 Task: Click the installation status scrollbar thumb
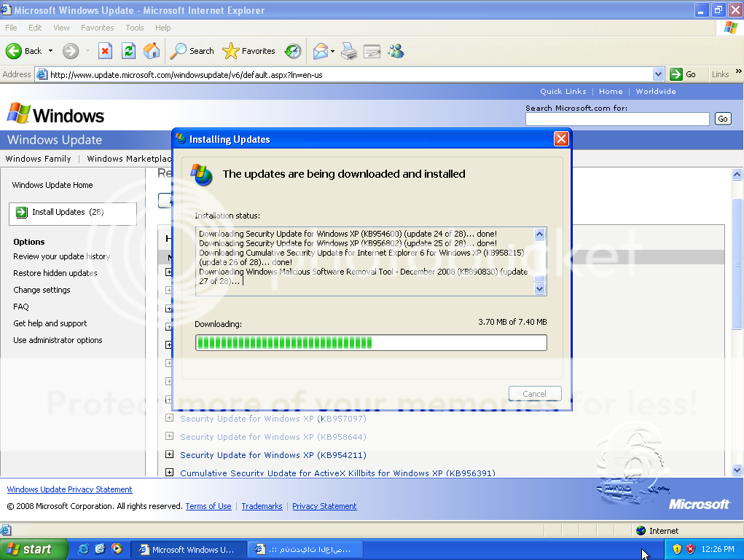tap(539, 279)
